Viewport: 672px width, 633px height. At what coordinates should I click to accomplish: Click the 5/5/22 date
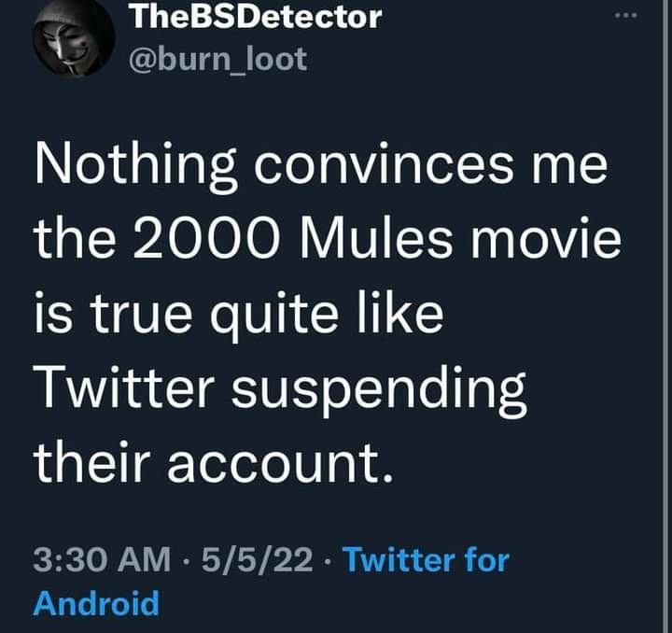(x=258, y=561)
